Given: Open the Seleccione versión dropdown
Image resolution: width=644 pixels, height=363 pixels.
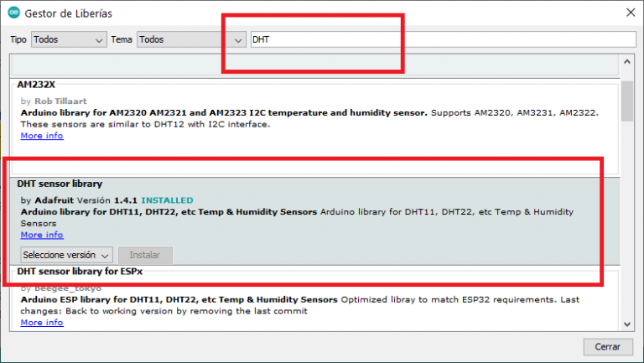Looking at the screenshot, I should point(66,254).
